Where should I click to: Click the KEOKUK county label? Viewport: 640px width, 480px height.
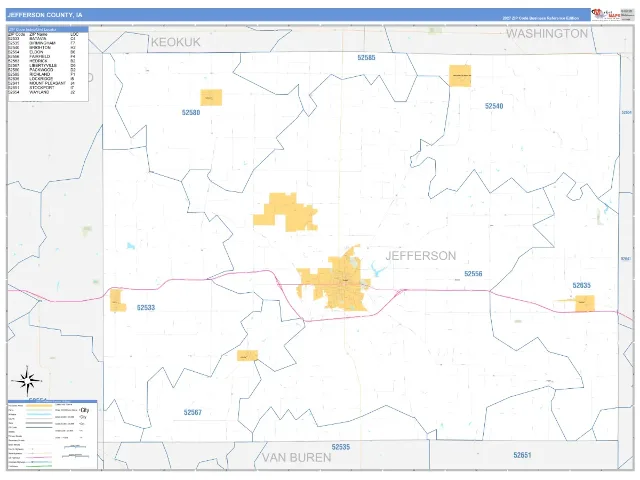click(176, 42)
